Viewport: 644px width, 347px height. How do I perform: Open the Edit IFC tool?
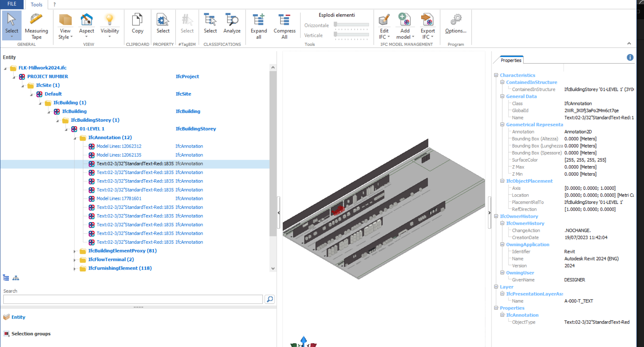coord(384,26)
